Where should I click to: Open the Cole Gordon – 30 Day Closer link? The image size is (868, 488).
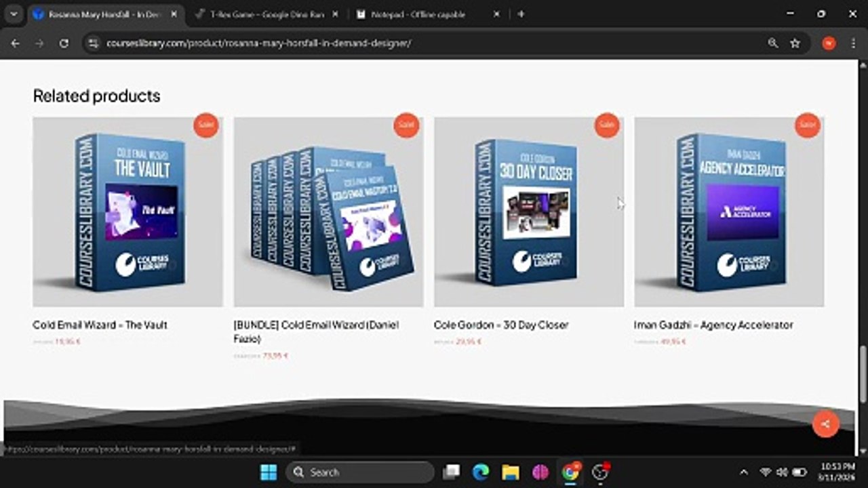tap(501, 325)
